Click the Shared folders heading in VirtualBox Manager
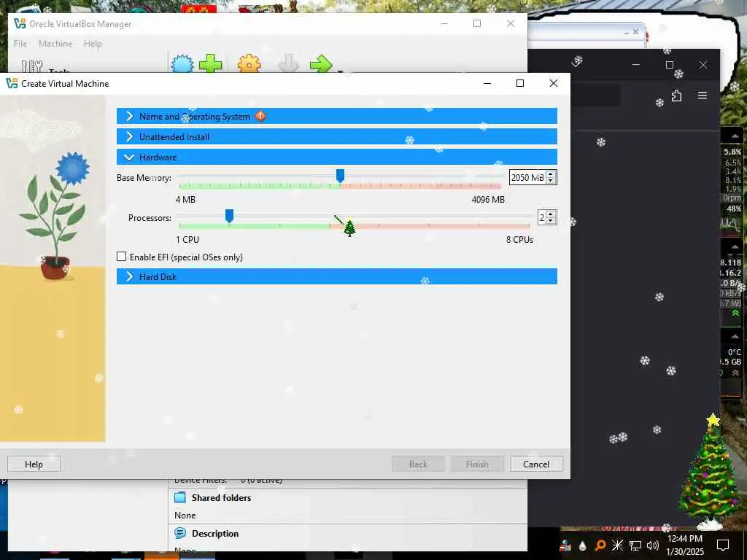The width and height of the screenshot is (747, 560). 221,497
